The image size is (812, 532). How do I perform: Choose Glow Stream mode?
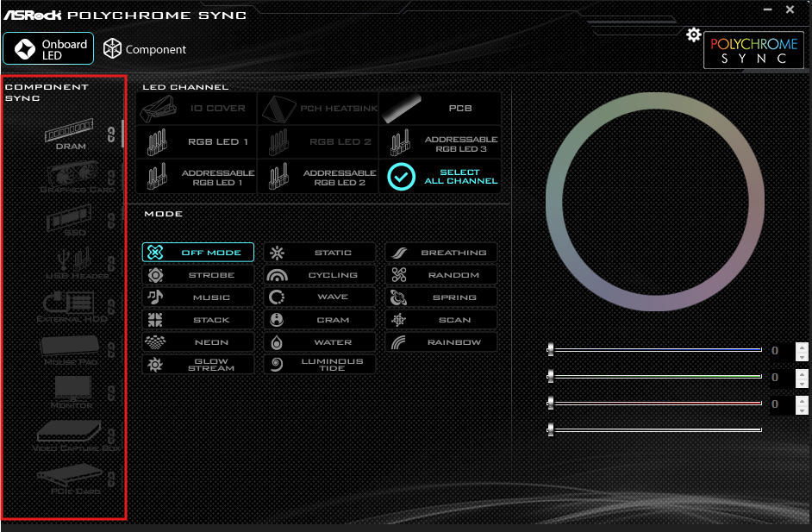[197, 364]
